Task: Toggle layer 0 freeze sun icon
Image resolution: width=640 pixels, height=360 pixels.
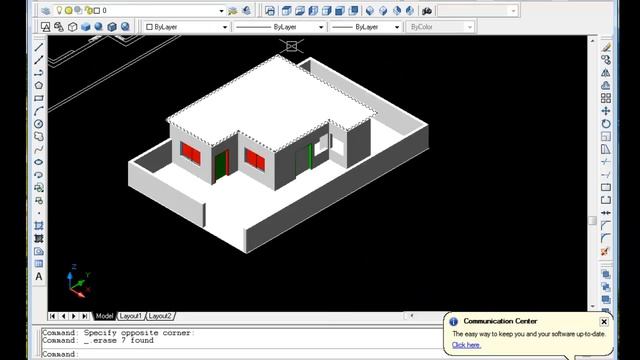Action: coord(69,11)
